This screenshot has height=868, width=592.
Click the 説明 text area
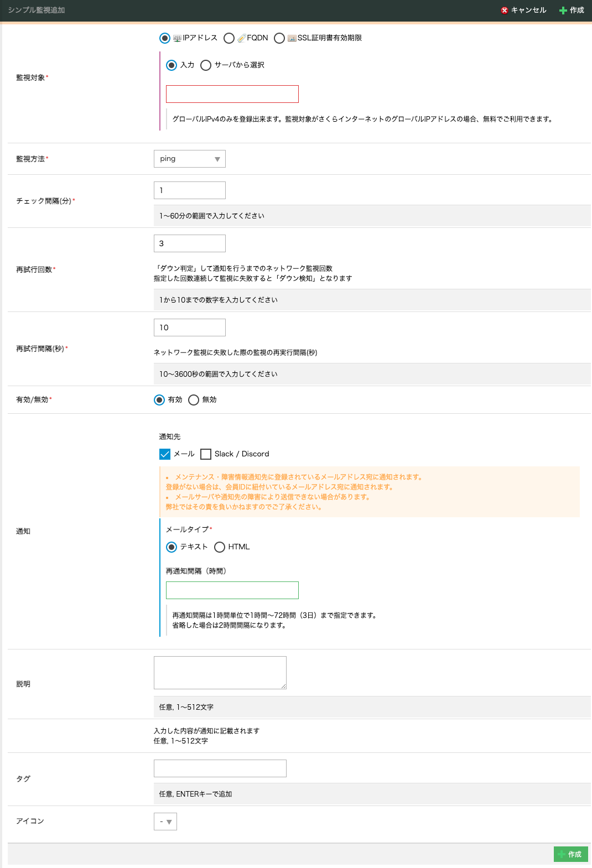click(220, 673)
